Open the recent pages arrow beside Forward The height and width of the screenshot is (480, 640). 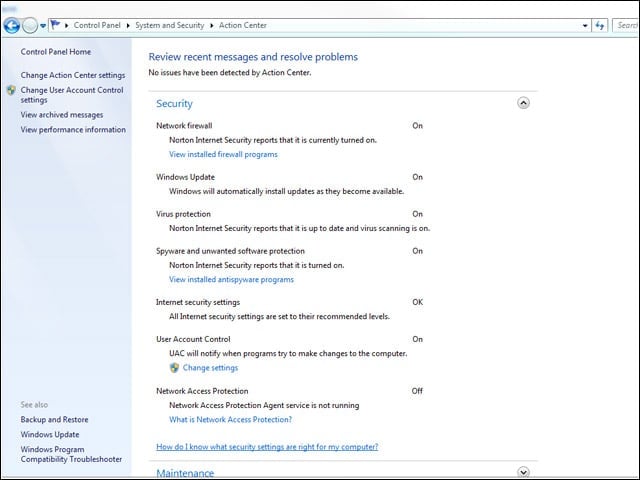click(x=43, y=26)
